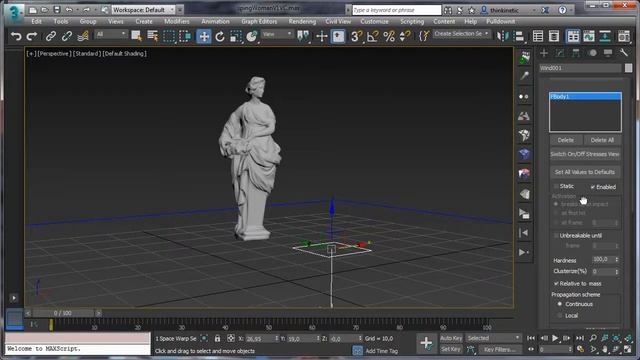This screenshot has height=360, width=640.
Task: Select the Unlink Selection tool
Action: 67,36
